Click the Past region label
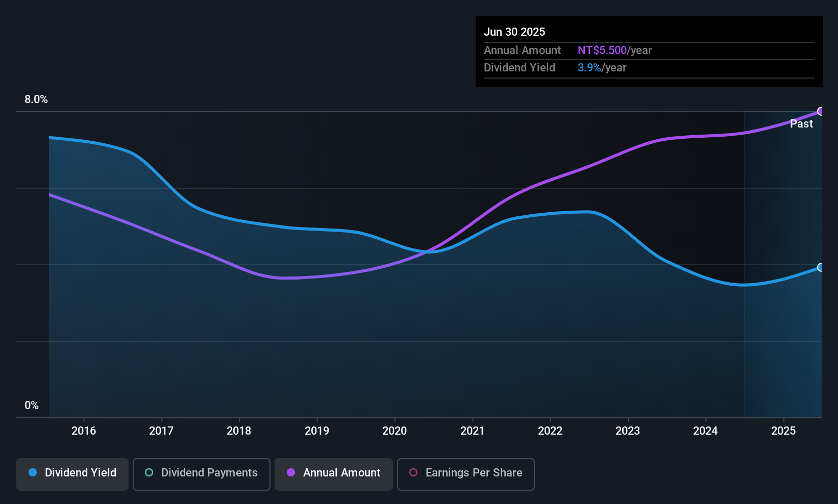838x504 pixels. pos(801,124)
